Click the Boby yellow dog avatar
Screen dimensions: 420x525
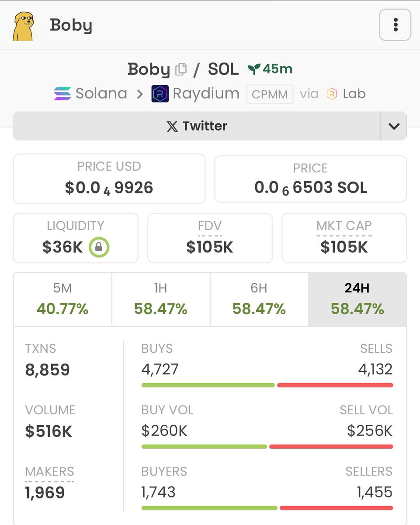[23, 26]
